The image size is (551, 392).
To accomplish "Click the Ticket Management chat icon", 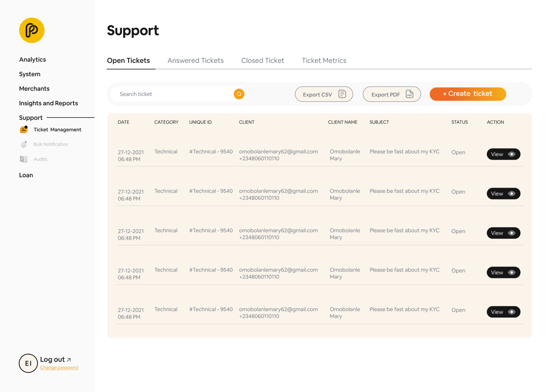I will (x=24, y=129).
